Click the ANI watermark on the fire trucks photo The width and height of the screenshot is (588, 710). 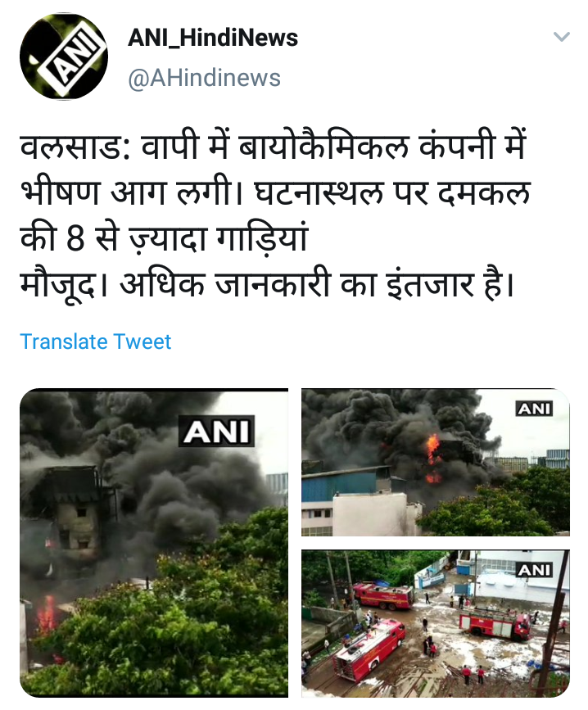click(x=535, y=570)
